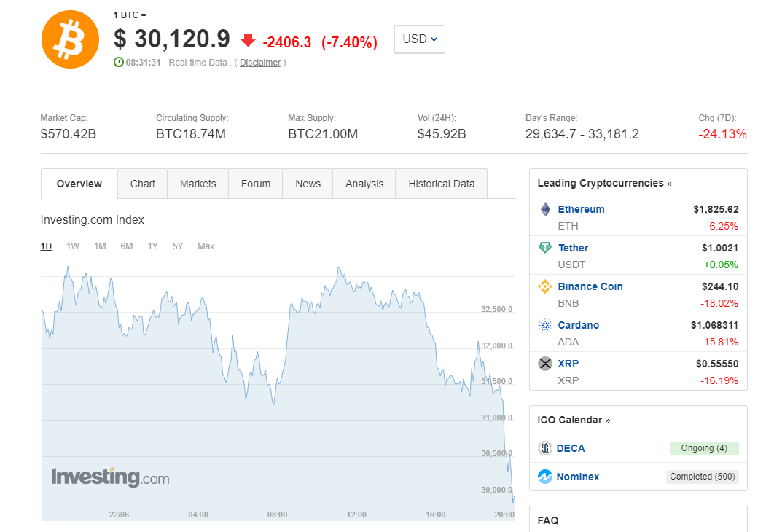The width and height of the screenshot is (774, 532).
Task: Open the Disclaimer link
Action: [x=260, y=63]
